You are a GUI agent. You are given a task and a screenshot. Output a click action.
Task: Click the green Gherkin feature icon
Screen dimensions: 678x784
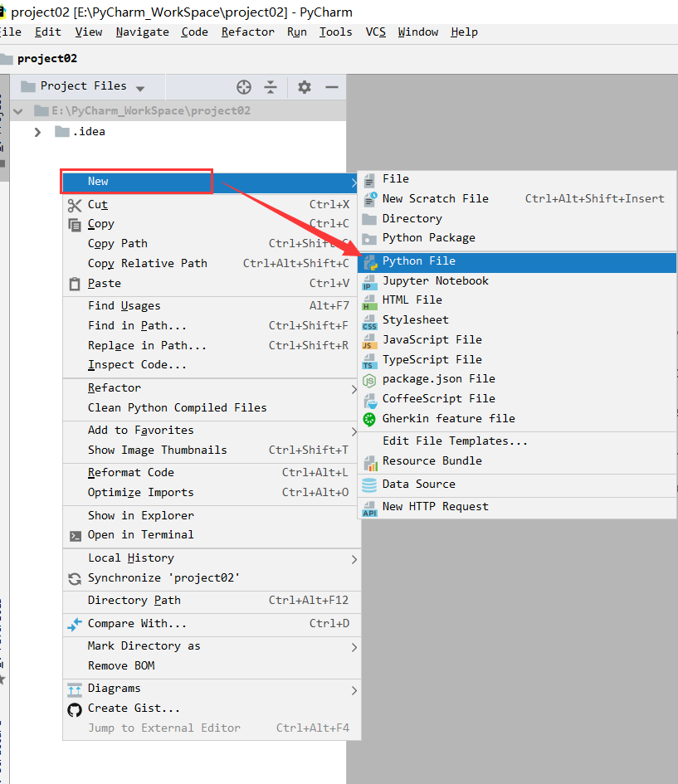pyautogui.click(x=369, y=420)
